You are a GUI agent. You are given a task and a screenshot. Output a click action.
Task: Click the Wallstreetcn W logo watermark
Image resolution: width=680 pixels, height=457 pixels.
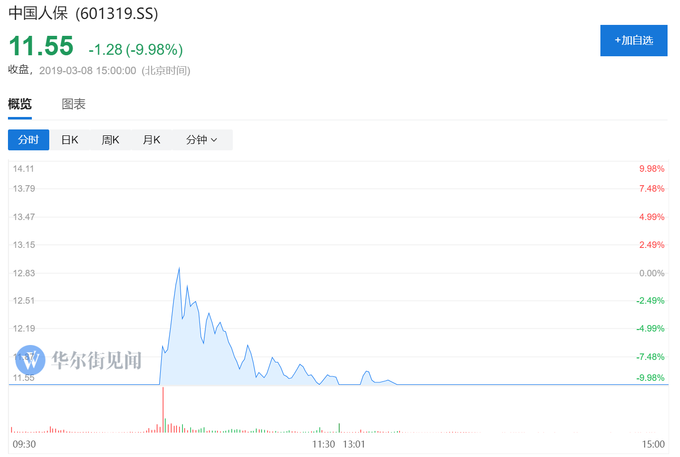click(x=31, y=359)
